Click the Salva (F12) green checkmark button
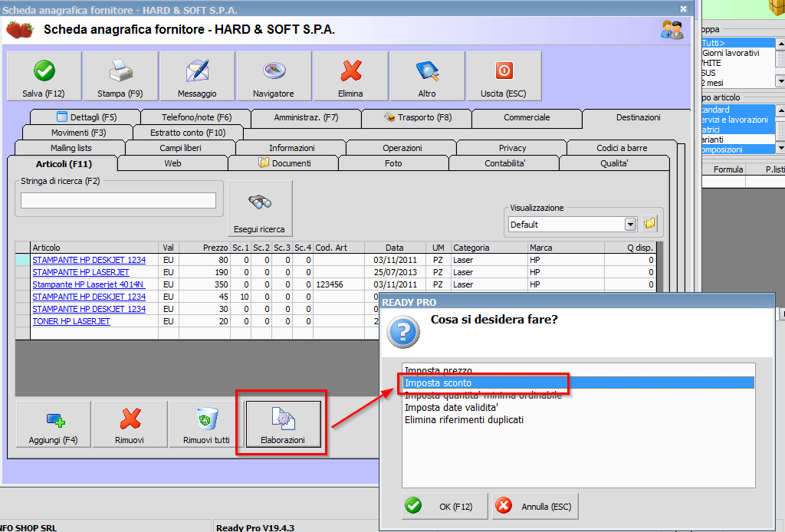Viewport: 785px width, 532px height. pos(44,76)
